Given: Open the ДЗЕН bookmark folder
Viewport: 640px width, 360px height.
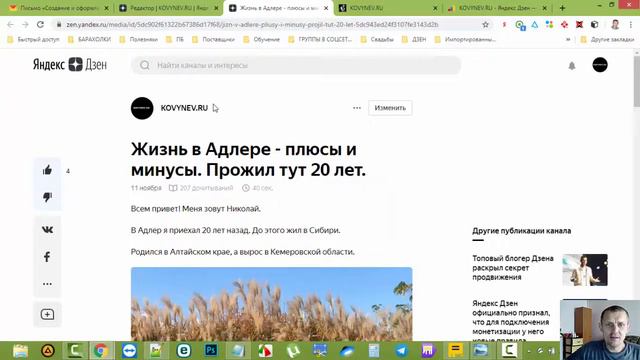Looking at the screenshot, I should pos(414,40).
